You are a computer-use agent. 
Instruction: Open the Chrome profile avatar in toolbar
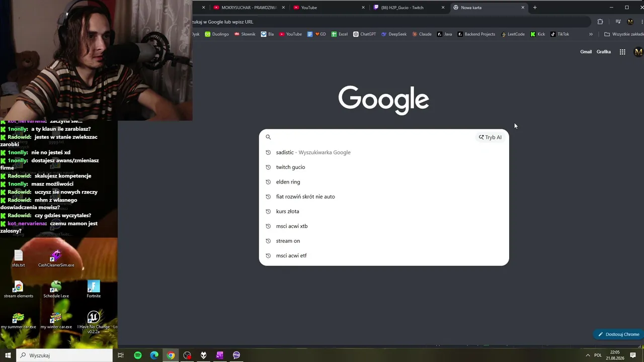[x=630, y=22]
